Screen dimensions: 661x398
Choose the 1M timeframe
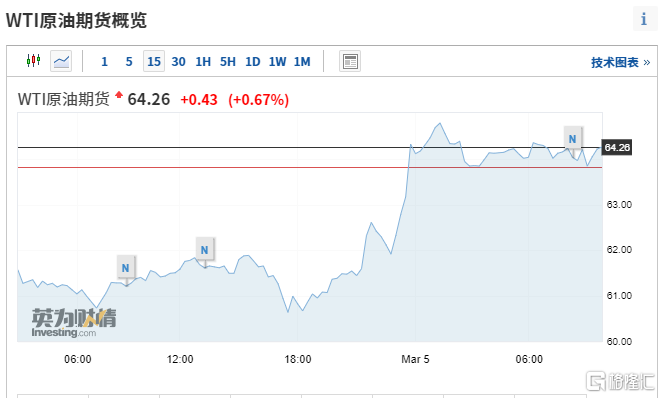click(302, 62)
